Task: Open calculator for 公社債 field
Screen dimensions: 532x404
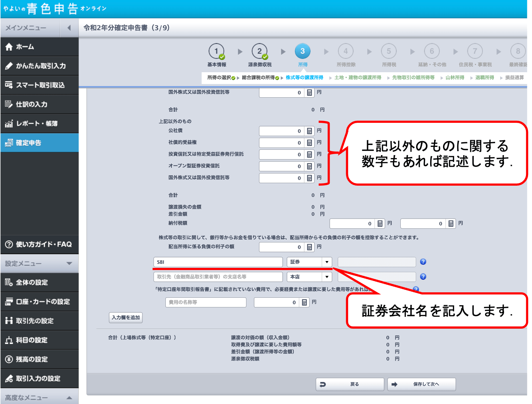Action: [x=309, y=131]
